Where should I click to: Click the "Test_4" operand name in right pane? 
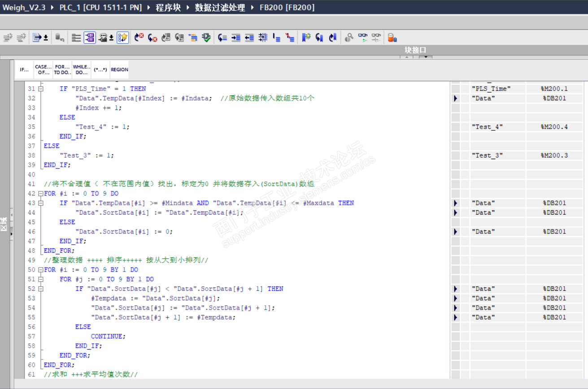(487, 127)
